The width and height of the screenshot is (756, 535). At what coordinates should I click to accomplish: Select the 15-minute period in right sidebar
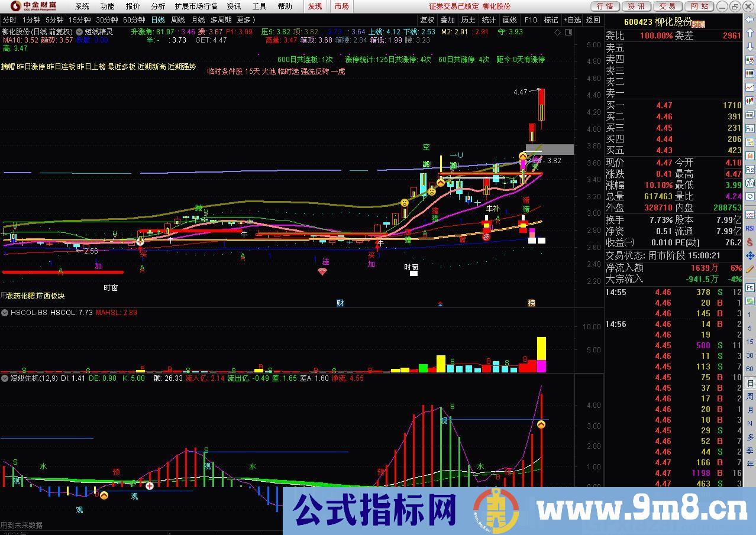[x=749, y=342]
